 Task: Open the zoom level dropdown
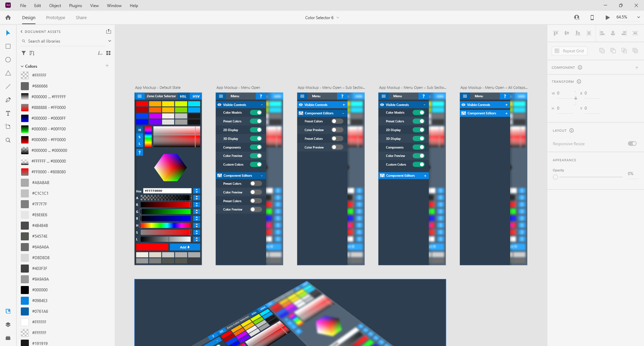(x=638, y=17)
